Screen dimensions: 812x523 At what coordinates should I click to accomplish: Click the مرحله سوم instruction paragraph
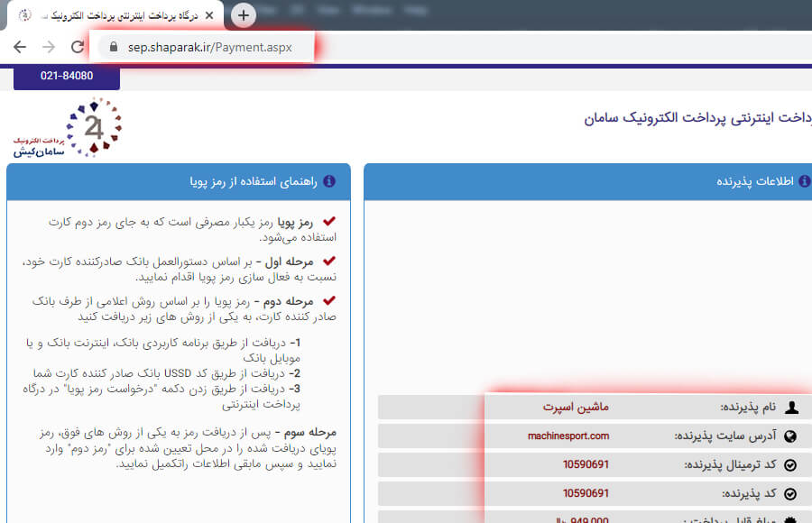coord(188,448)
